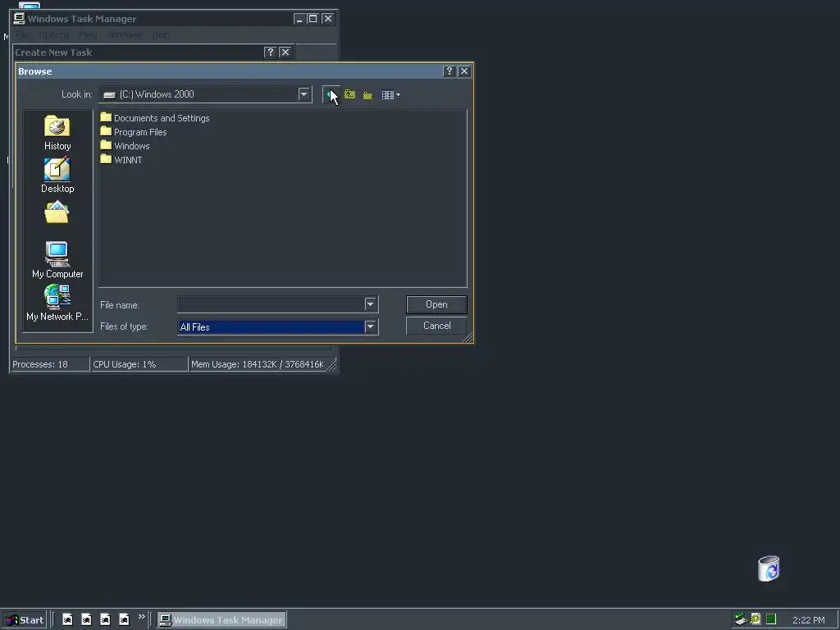Open the Start menu
840x630 pixels.
click(25, 620)
